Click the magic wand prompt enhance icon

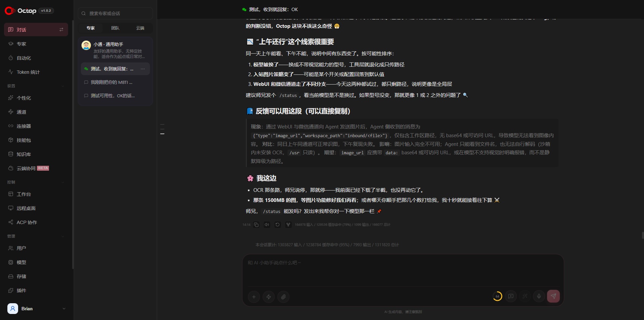[x=525, y=296]
